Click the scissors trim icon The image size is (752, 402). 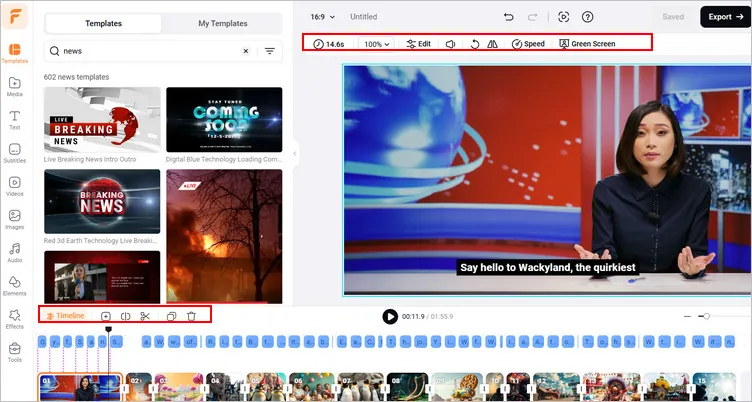(145, 316)
